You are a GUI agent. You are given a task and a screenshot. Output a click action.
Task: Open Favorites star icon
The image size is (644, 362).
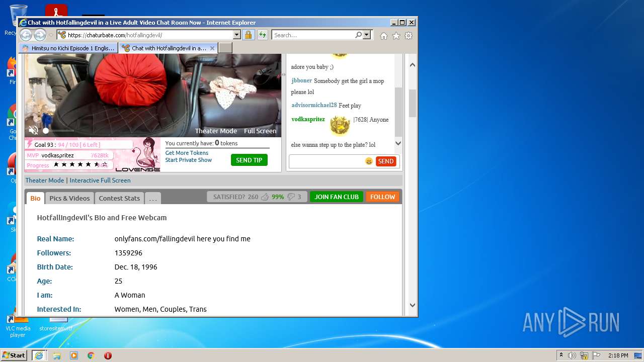coord(396,36)
